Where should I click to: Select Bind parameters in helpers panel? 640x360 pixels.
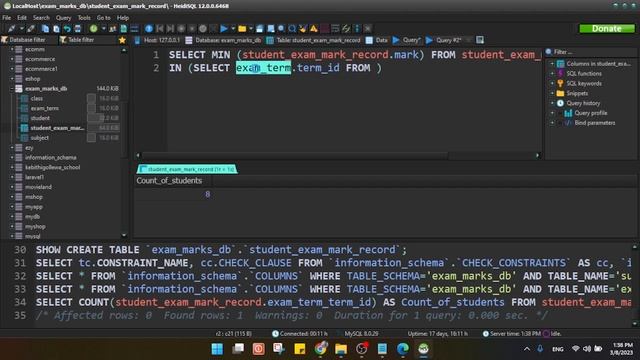(594, 123)
